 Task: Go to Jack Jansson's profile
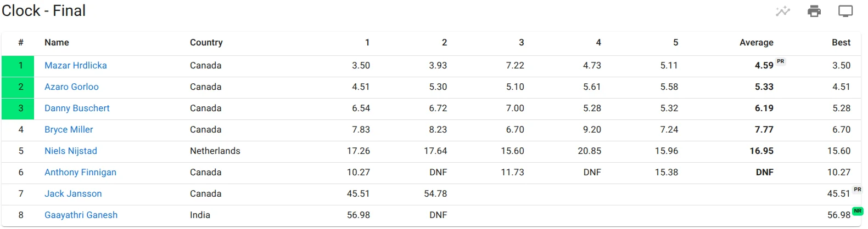[73, 193]
